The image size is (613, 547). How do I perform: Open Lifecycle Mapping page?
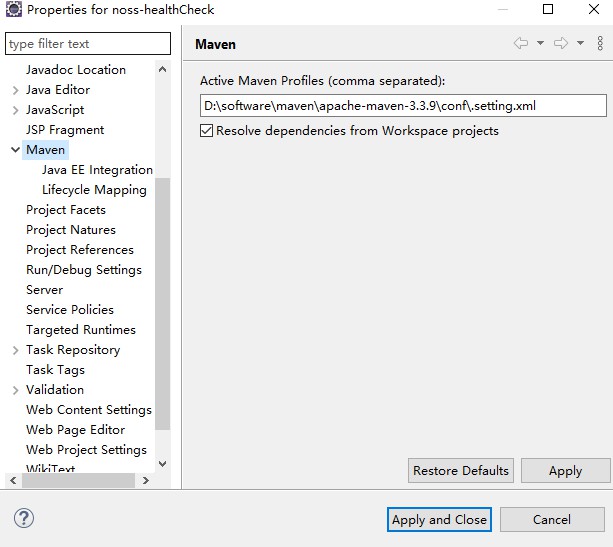(94, 190)
